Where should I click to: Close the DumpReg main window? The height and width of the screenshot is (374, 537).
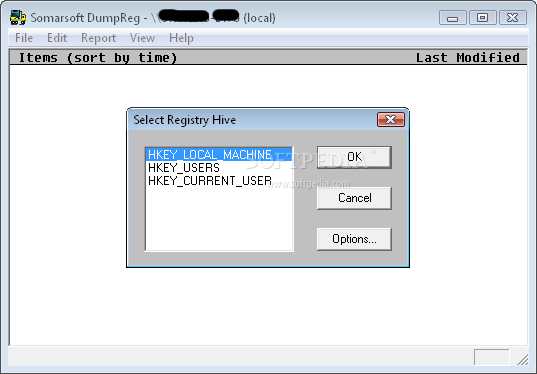coord(513,18)
